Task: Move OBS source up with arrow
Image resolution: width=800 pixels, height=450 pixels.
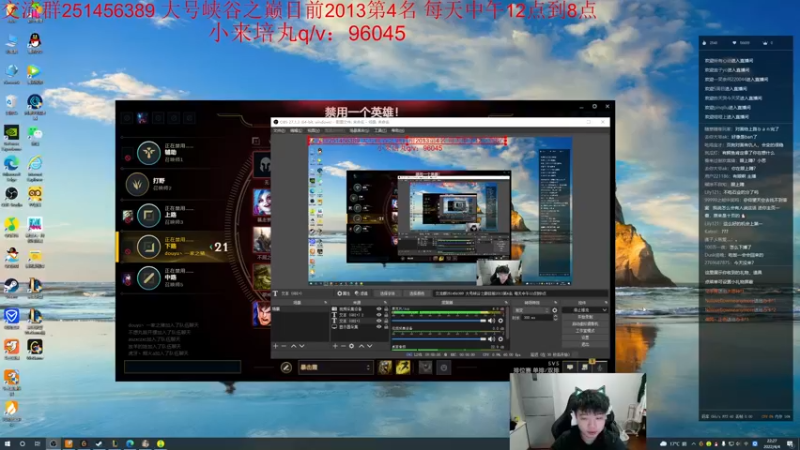Action: pos(361,346)
